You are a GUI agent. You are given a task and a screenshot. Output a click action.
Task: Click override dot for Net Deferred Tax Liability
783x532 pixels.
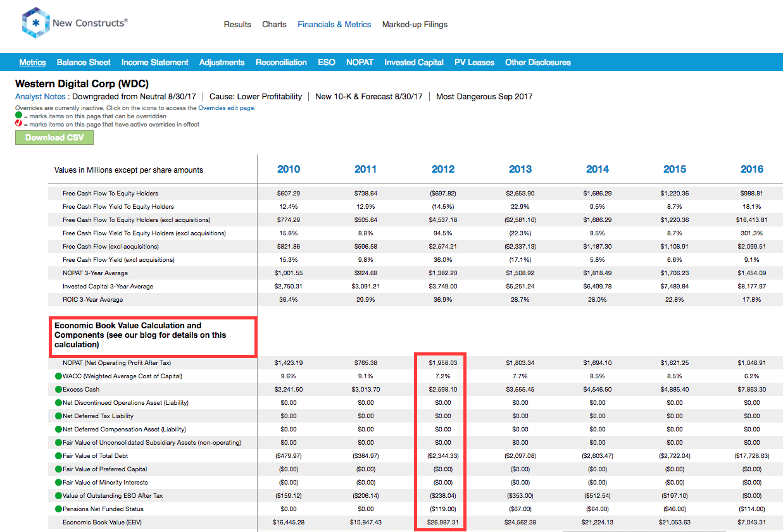pyautogui.click(x=58, y=416)
